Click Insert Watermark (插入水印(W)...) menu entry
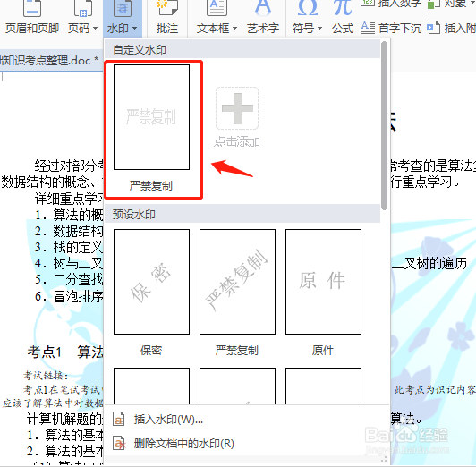 click(x=247, y=420)
